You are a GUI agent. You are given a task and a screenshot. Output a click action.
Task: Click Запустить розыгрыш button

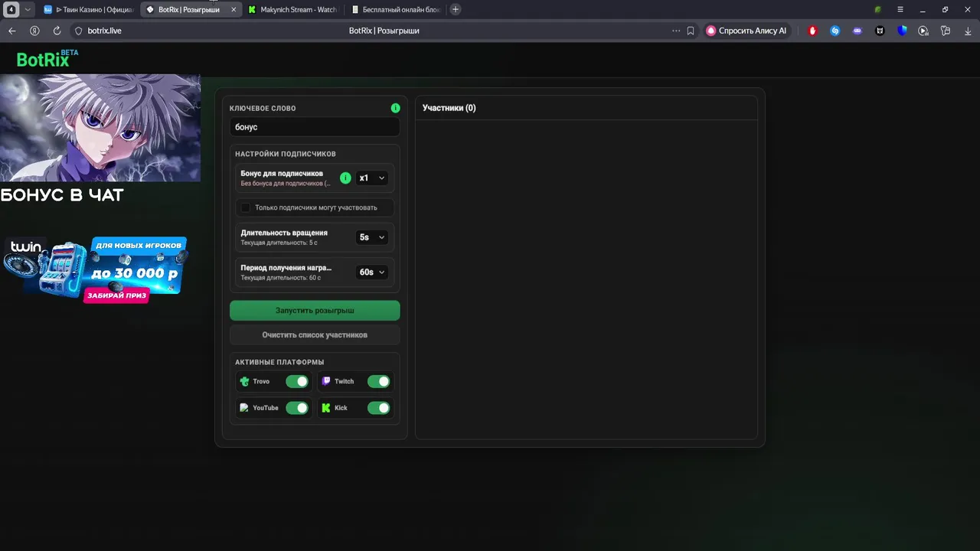point(315,311)
